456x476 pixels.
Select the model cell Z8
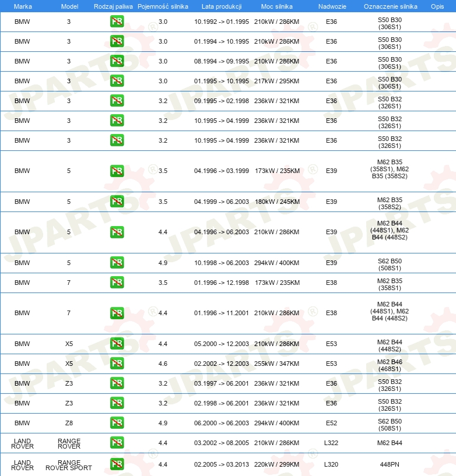click(x=69, y=423)
